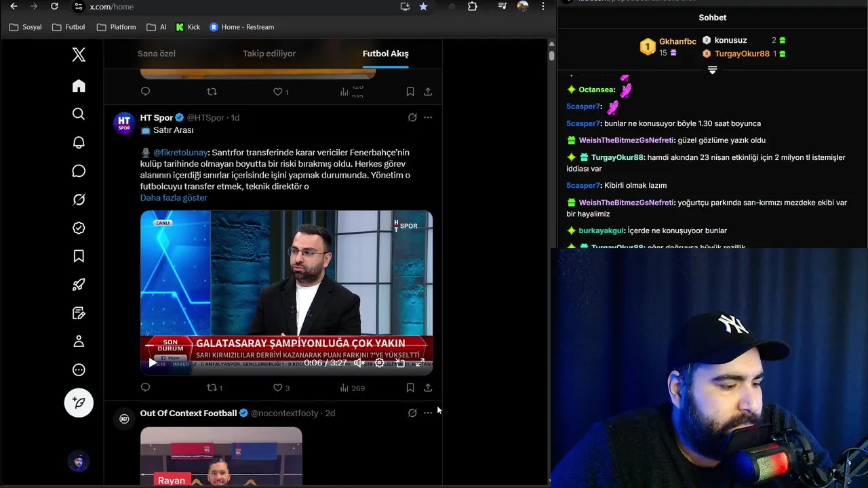Go to Home in X sidebar
The width and height of the screenshot is (868, 488).
click(79, 86)
